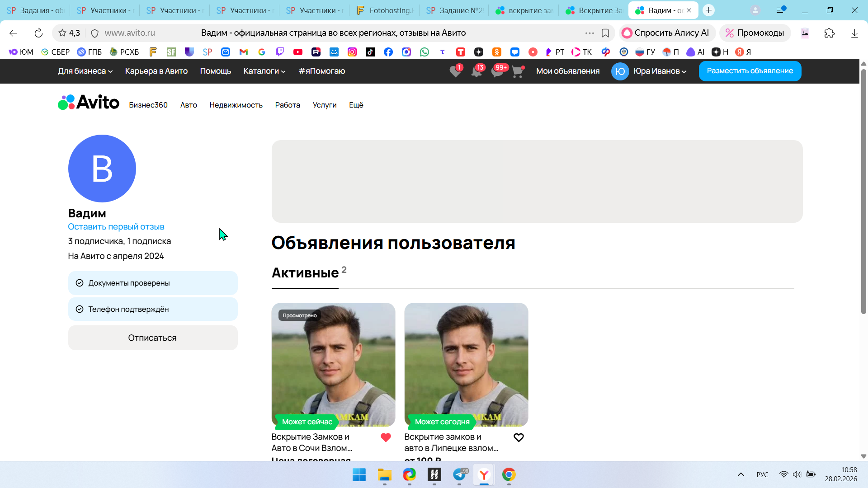Click Оставить первый отзыв link
The image size is (868, 488).
tap(116, 227)
